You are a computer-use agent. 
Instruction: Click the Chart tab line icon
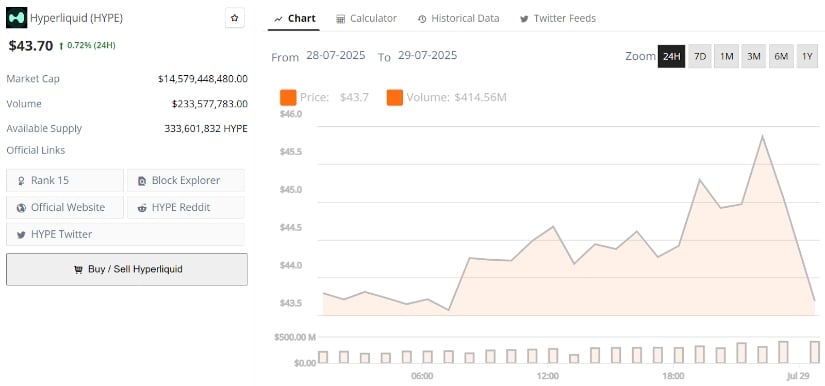278,19
